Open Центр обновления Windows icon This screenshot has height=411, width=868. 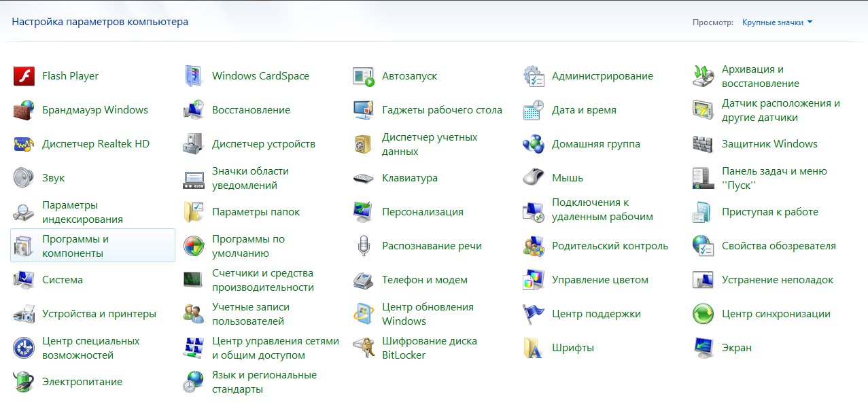[x=364, y=314]
